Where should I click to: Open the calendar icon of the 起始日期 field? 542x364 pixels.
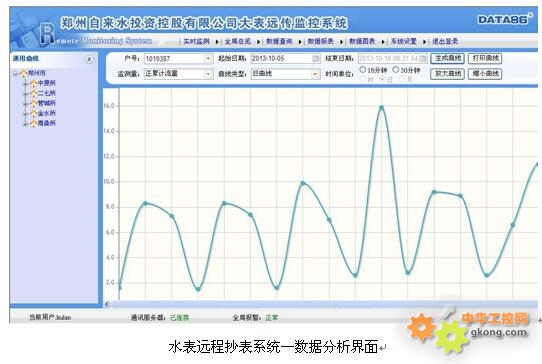[x=316, y=58]
